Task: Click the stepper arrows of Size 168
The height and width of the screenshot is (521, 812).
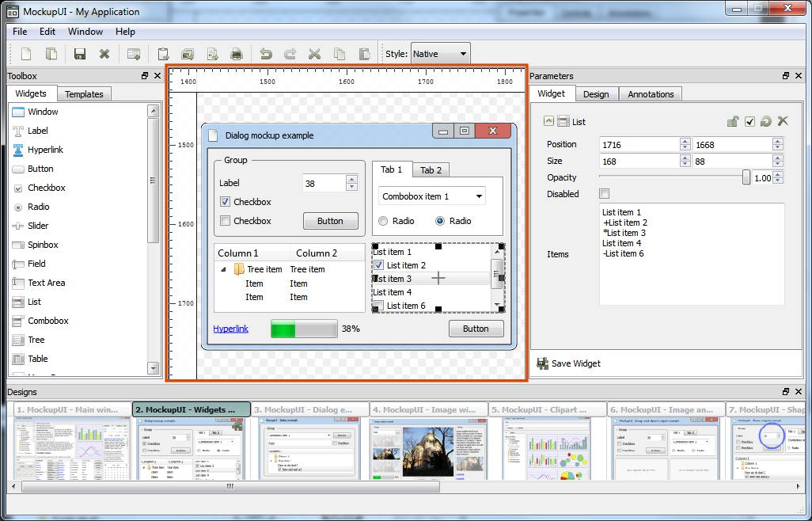Action: [x=685, y=161]
